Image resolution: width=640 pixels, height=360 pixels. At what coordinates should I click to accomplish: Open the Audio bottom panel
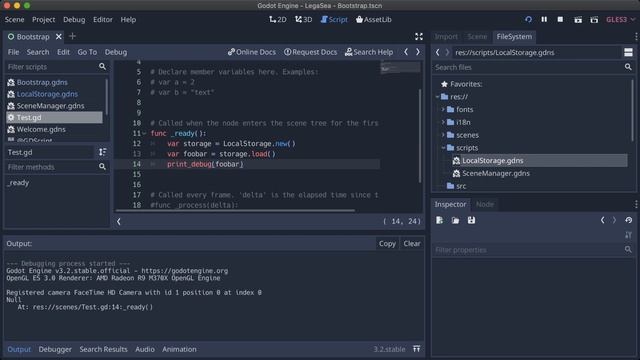(x=145, y=349)
